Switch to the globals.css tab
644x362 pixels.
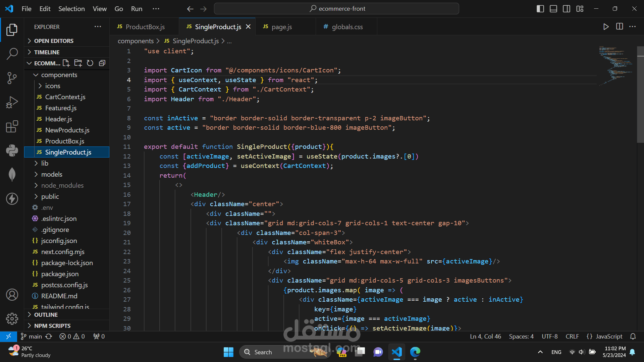(x=347, y=27)
